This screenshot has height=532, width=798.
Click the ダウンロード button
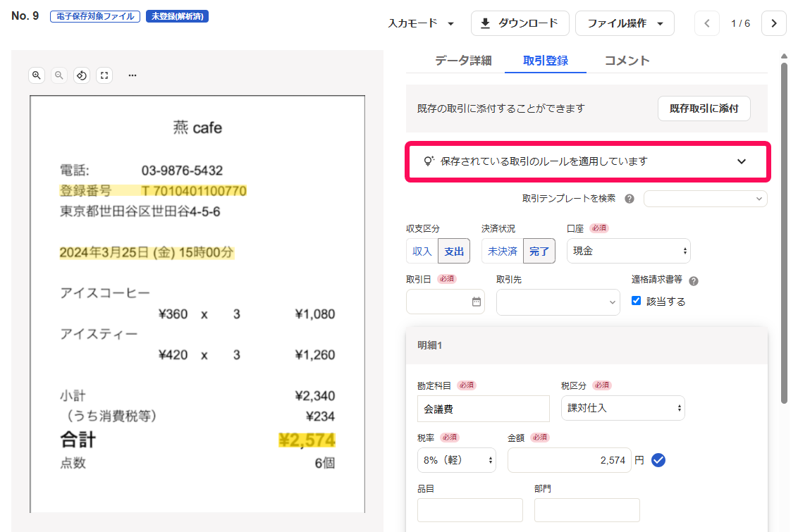coord(520,23)
